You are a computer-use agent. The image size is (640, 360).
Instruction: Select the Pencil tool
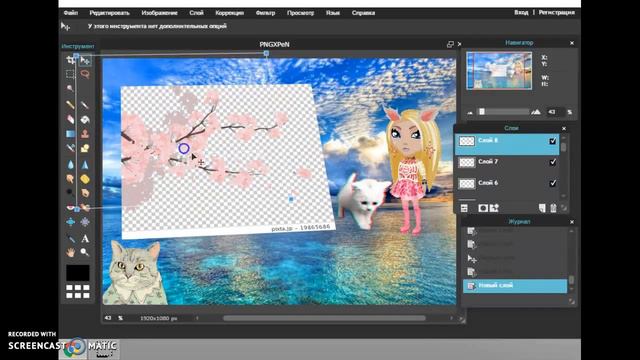(71, 105)
